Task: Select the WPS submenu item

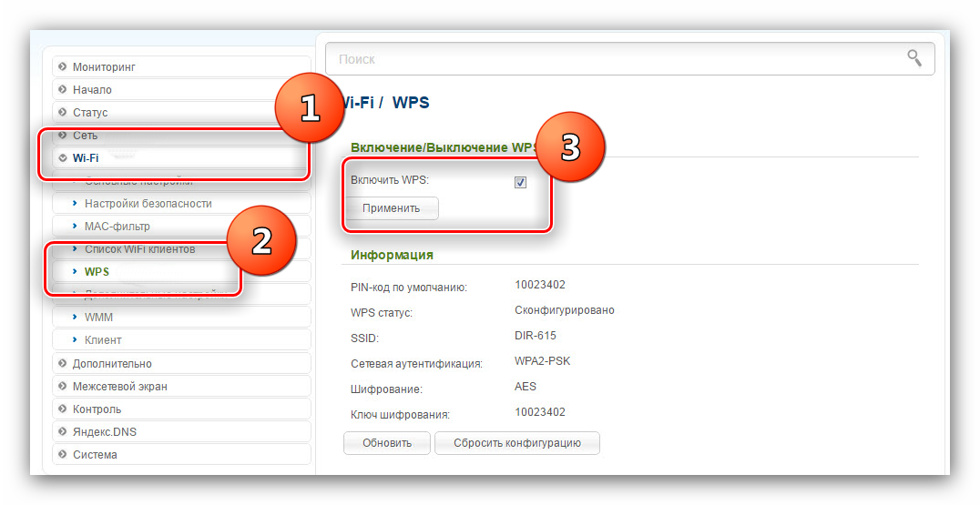Action: click(97, 271)
